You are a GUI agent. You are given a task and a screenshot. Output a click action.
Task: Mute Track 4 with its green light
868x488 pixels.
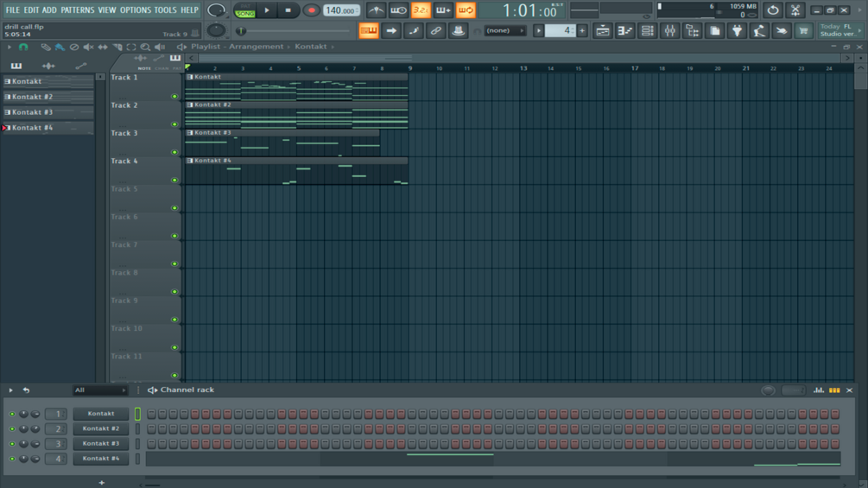click(x=174, y=181)
